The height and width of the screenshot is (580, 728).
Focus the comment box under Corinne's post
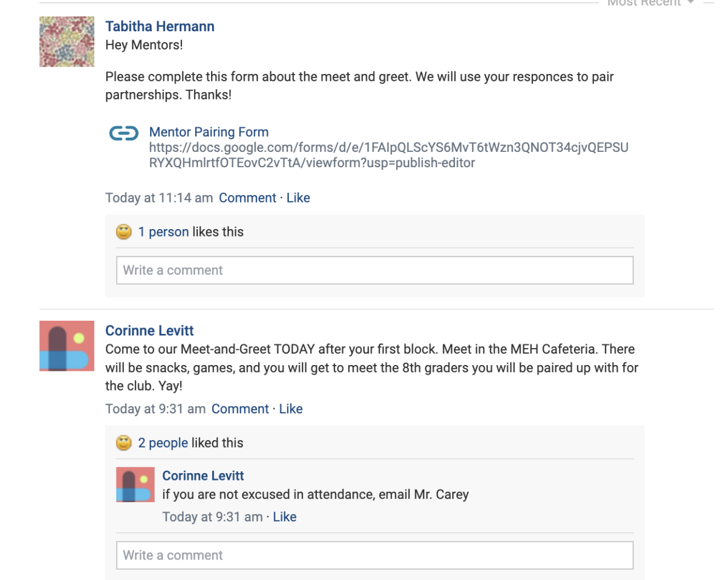374,555
